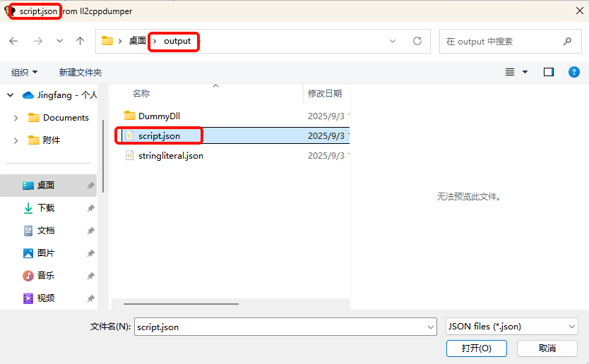Viewport: 589px width, 364px height.
Task: Close the file dialog window
Action: 580,11
